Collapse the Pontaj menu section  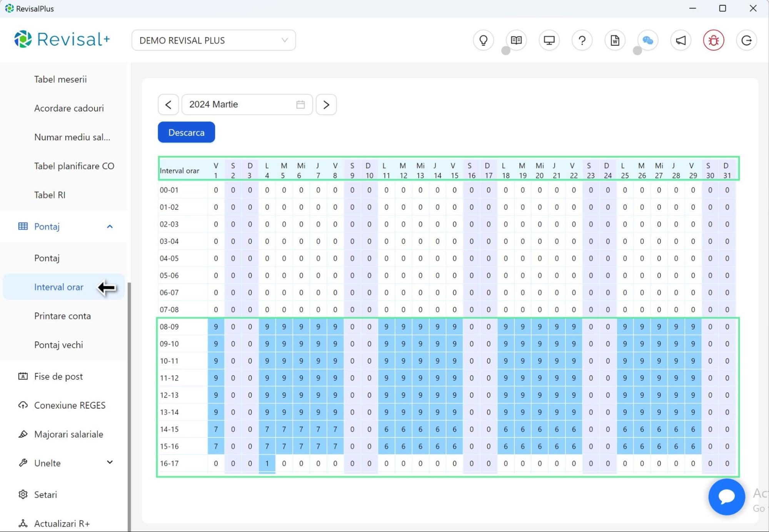click(110, 226)
